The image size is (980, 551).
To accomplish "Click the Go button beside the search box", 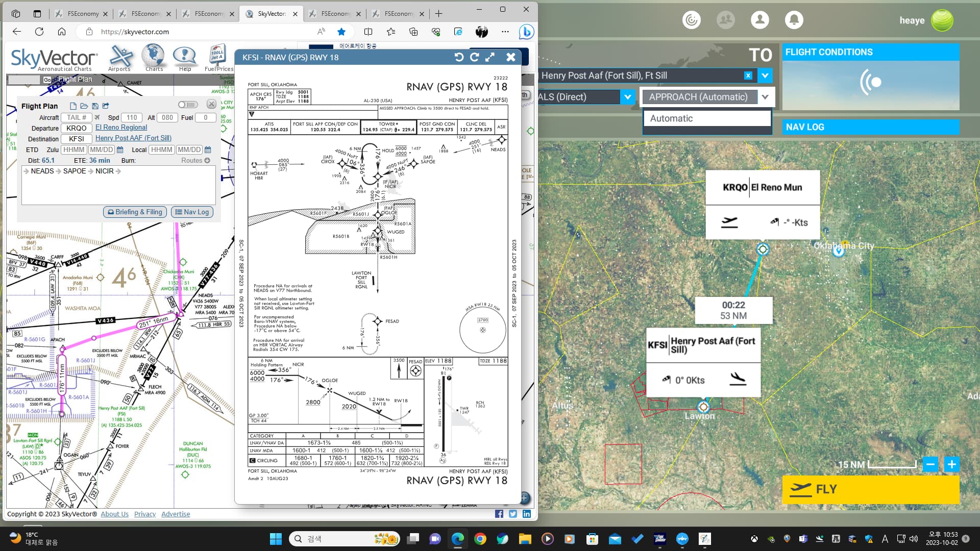I will pos(47,80).
